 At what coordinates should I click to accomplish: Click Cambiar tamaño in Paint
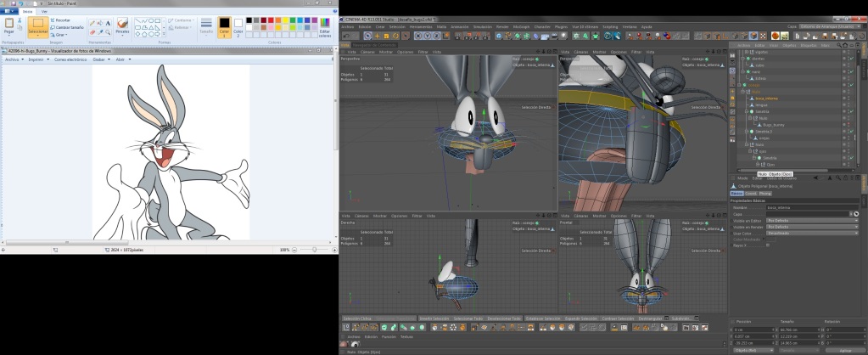[66, 27]
